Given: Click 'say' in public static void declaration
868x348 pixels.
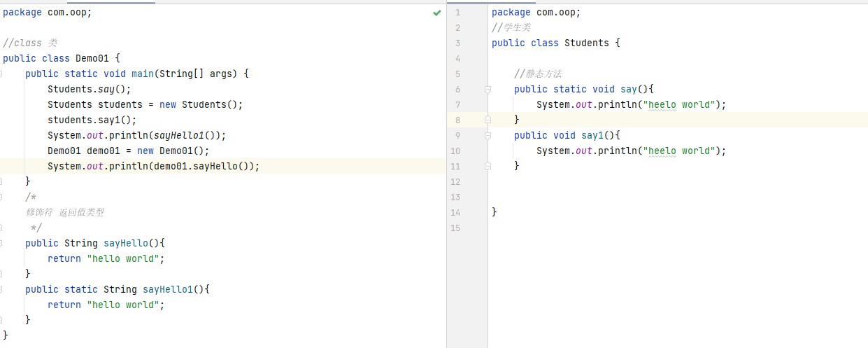Looking at the screenshot, I should pyautogui.click(x=629, y=89).
